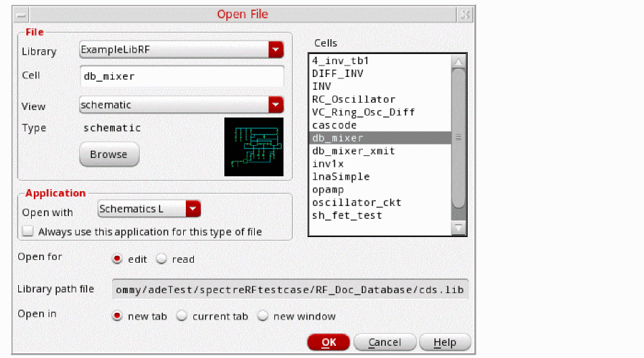Screen dimensions: 644x358
Task: Expand the View dropdown
Action: (275, 105)
